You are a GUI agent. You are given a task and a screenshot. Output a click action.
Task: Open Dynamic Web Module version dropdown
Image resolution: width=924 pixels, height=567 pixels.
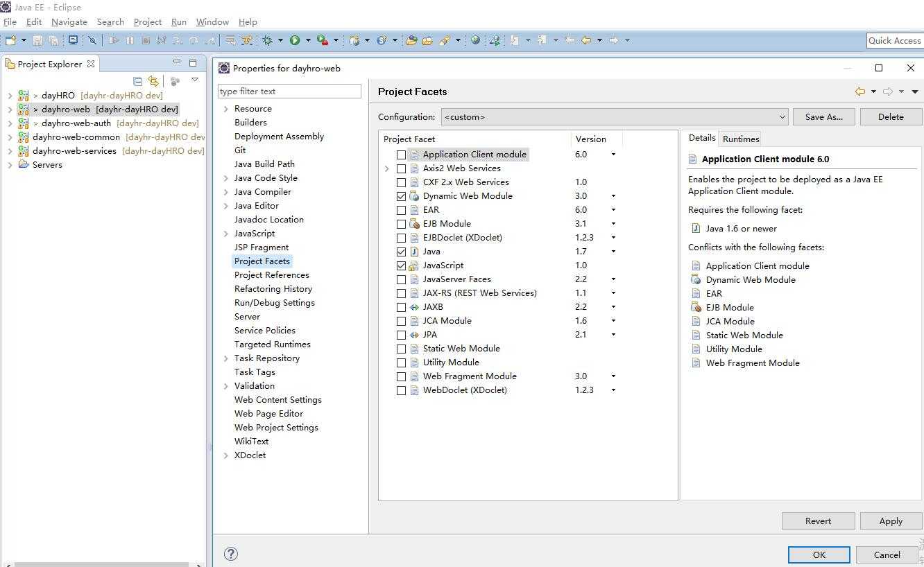click(613, 196)
